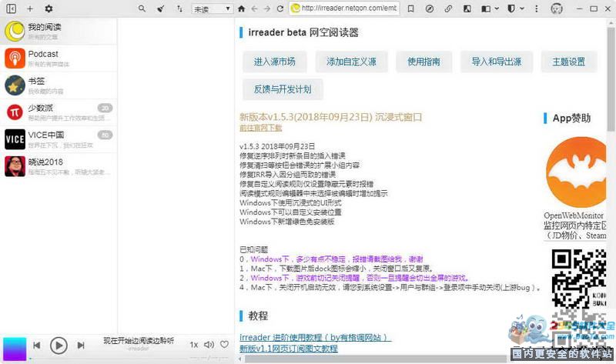The image size is (616, 364).
Task: Navigate back arrow in toolbar
Action: click(x=254, y=8)
